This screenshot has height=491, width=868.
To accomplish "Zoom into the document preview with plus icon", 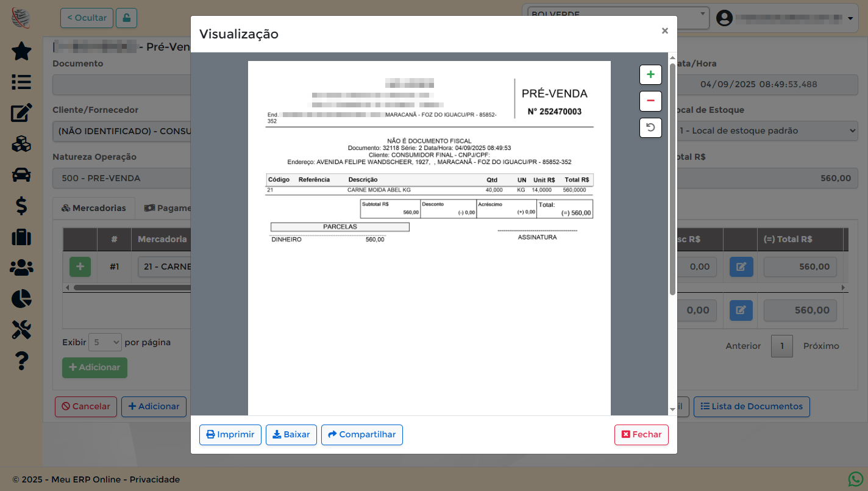I will tap(650, 74).
